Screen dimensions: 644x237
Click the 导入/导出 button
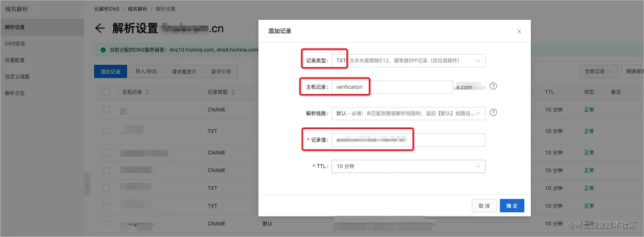pyautogui.click(x=146, y=72)
